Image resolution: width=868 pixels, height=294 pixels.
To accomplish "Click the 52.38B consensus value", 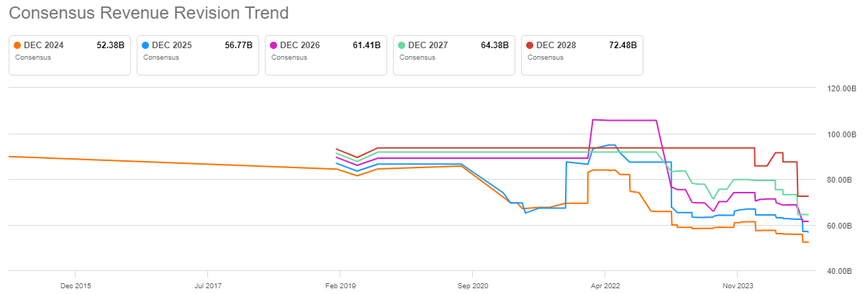I will (x=110, y=45).
